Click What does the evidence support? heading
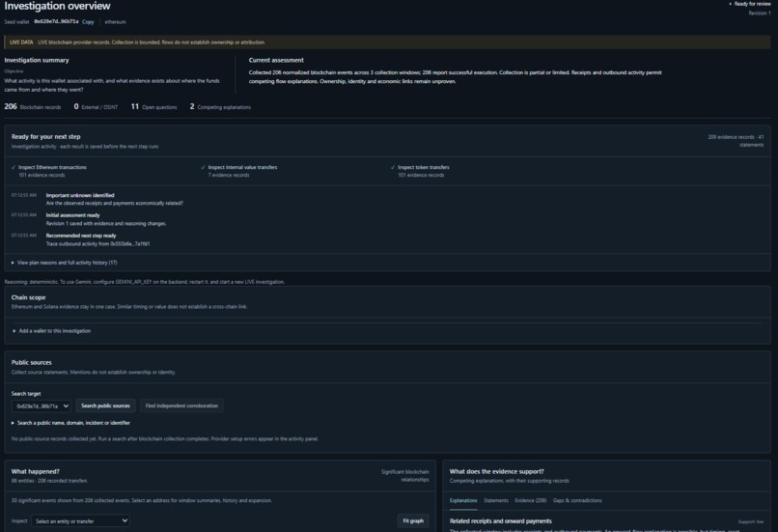This screenshot has width=778, height=532. click(x=497, y=471)
